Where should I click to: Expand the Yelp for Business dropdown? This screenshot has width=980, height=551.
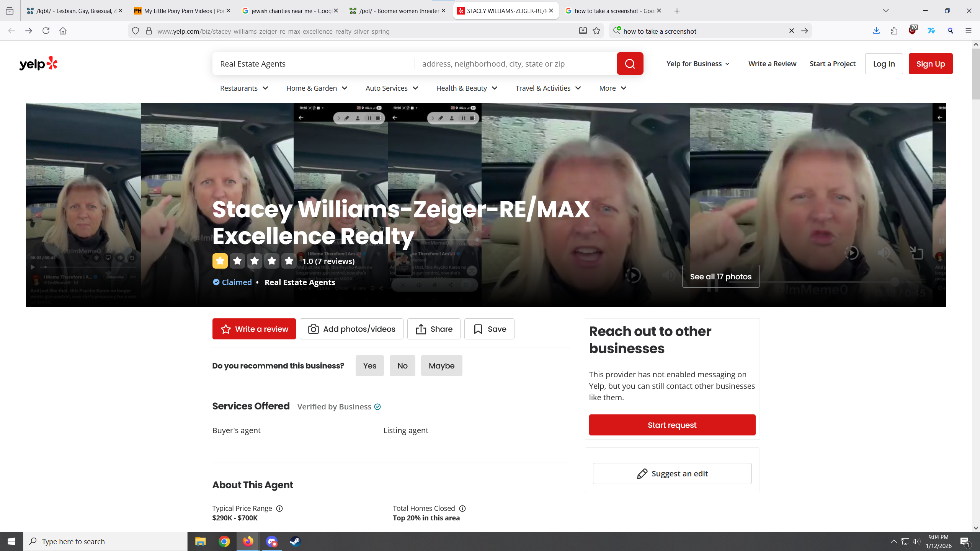pyautogui.click(x=698, y=64)
